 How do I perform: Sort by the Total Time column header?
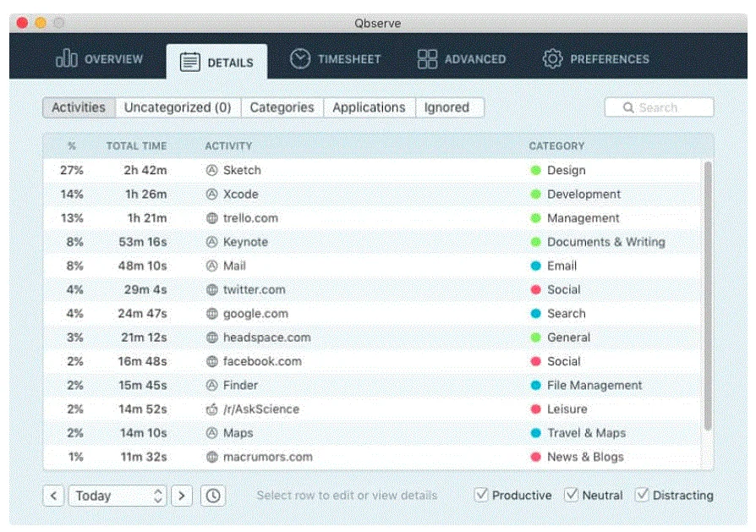click(x=136, y=145)
